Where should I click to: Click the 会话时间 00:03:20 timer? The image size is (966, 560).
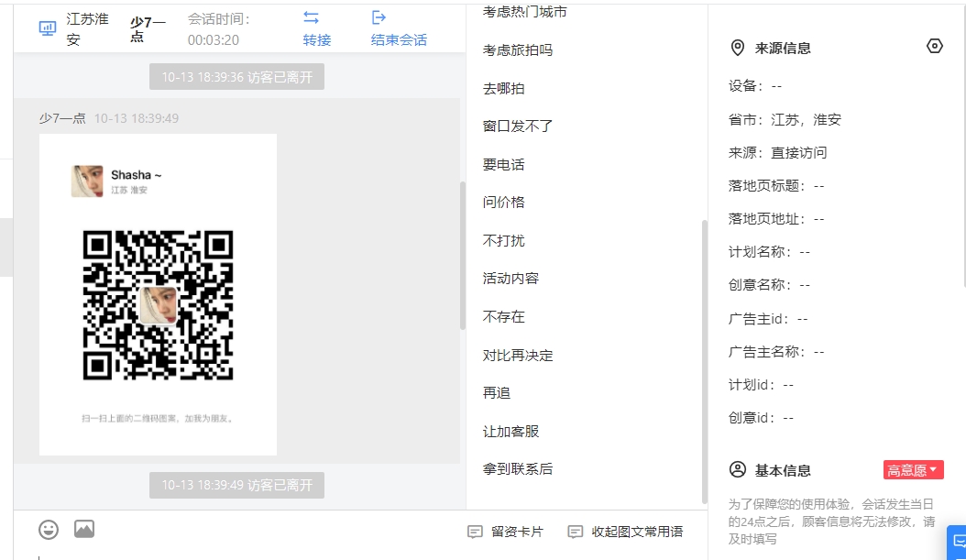219,29
